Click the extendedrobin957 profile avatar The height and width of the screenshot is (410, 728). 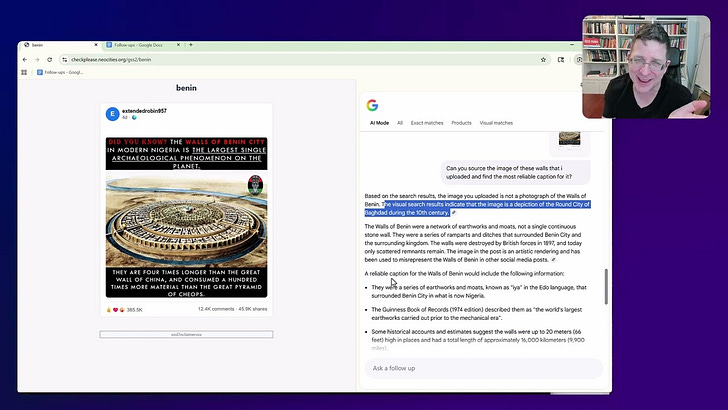(x=112, y=114)
